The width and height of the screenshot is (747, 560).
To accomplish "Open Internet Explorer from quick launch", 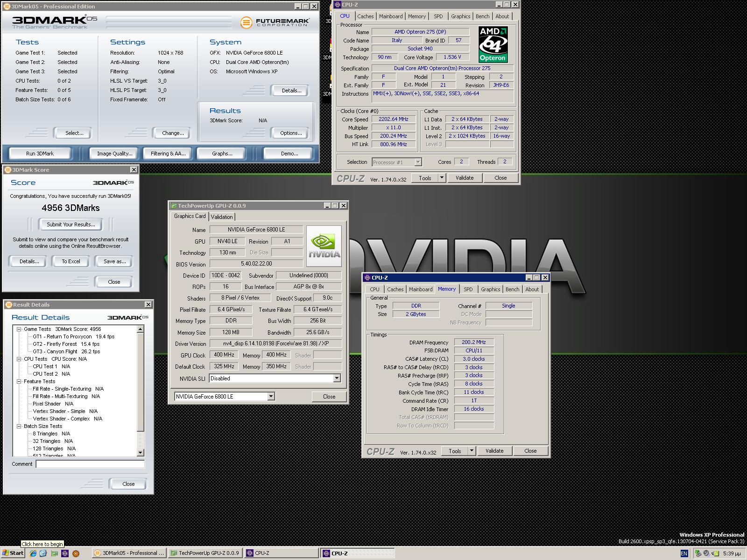I will [33, 553].
